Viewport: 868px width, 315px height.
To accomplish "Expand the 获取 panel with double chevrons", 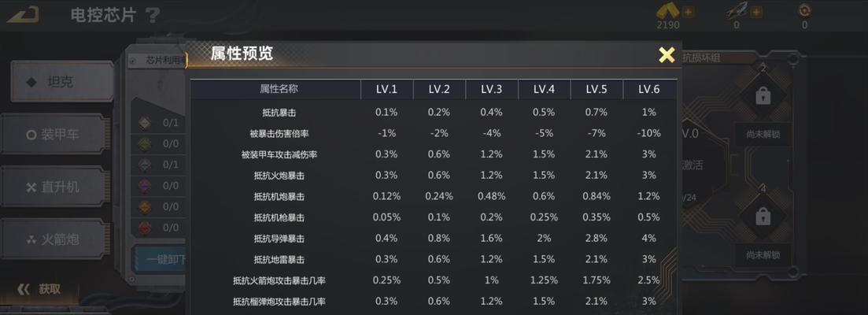I will (x=39, y=289).
